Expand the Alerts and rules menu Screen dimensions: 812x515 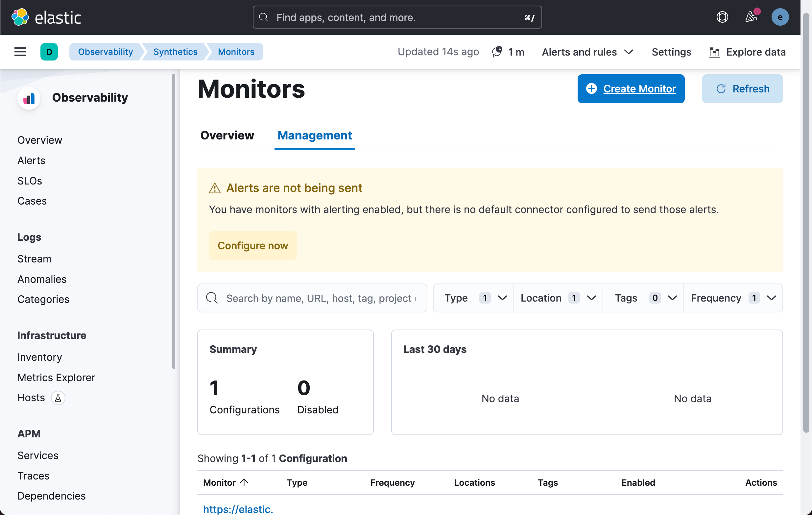[x=587, y=52]
